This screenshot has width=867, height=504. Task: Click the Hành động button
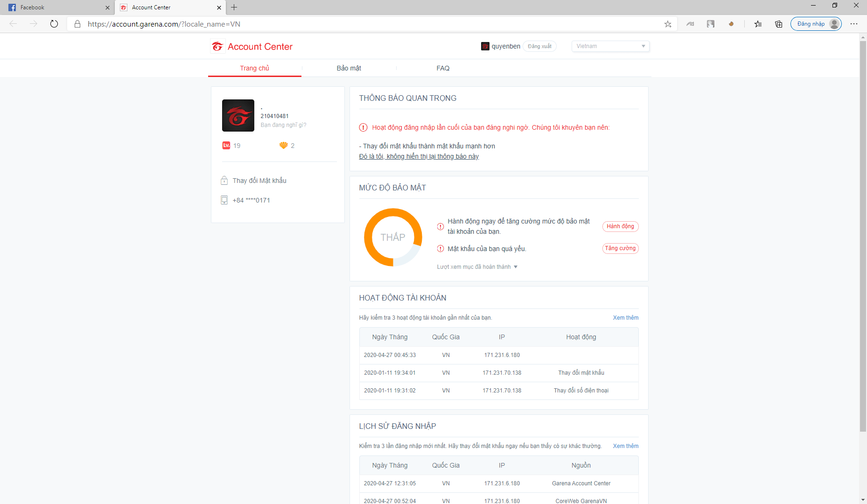click(620, 226)
